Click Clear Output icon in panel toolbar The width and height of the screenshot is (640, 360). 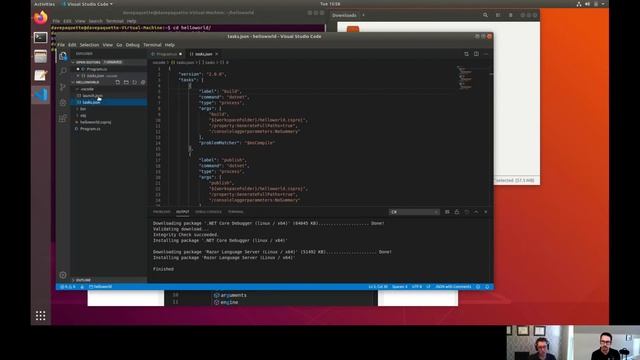tap(447, 212)
